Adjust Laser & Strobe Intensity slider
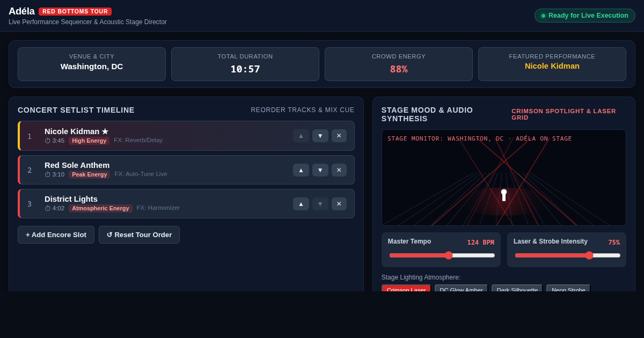Image resolution: width=644 pixels, height=338 pixels. (567, 255)
